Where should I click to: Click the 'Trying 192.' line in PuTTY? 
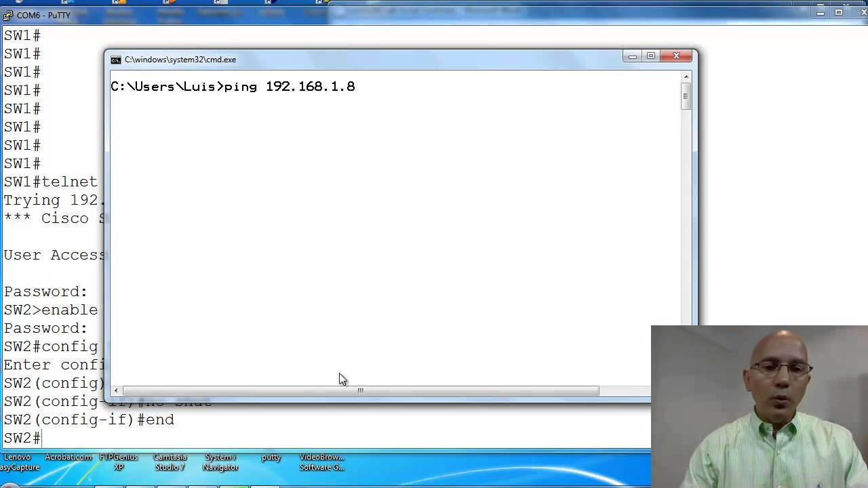(x=54, y=201)
